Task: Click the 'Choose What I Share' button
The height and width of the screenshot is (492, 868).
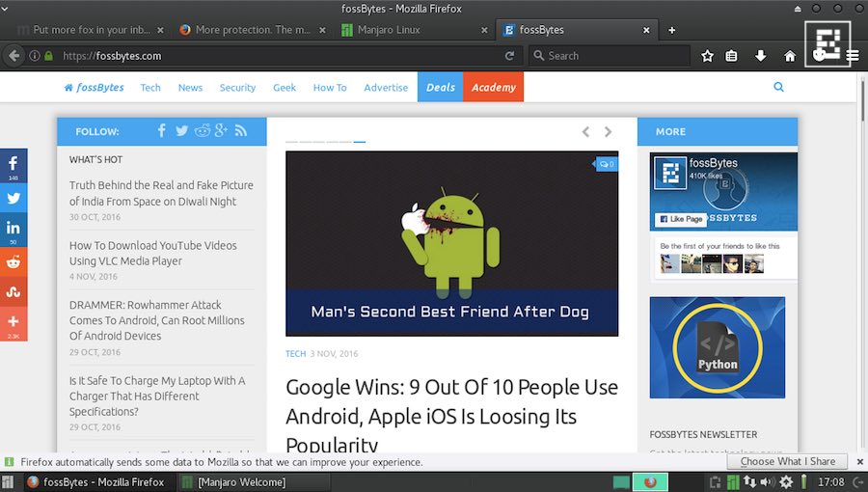Action: (787, 461)
